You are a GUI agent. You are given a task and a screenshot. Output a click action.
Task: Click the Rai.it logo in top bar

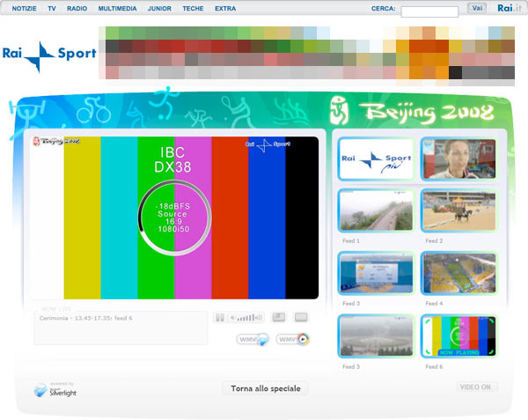pyautogui.click(x=505, y=8)
